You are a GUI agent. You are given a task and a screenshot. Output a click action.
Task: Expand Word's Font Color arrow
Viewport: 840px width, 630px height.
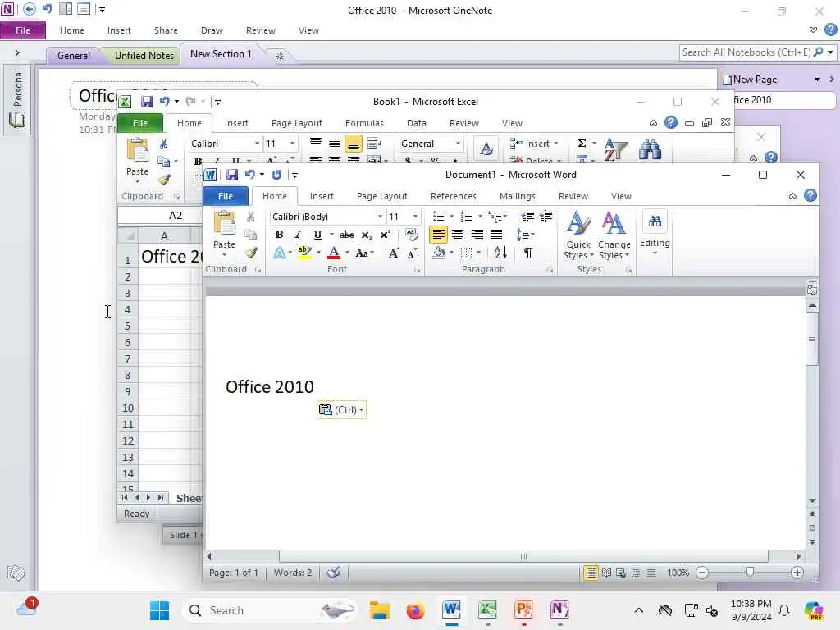(347, 253)
